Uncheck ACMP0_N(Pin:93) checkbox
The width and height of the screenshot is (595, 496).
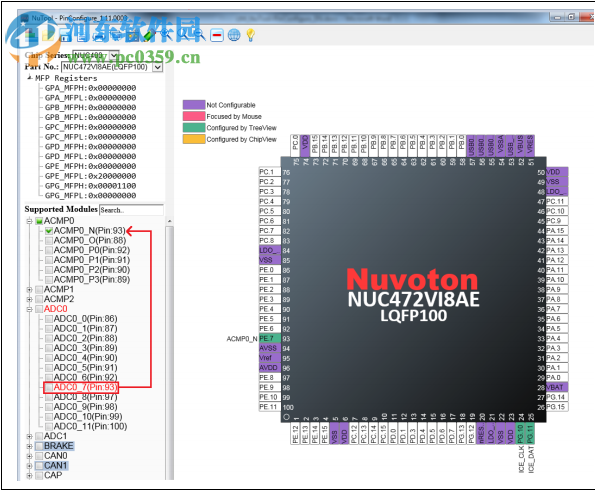click(49, 231)
